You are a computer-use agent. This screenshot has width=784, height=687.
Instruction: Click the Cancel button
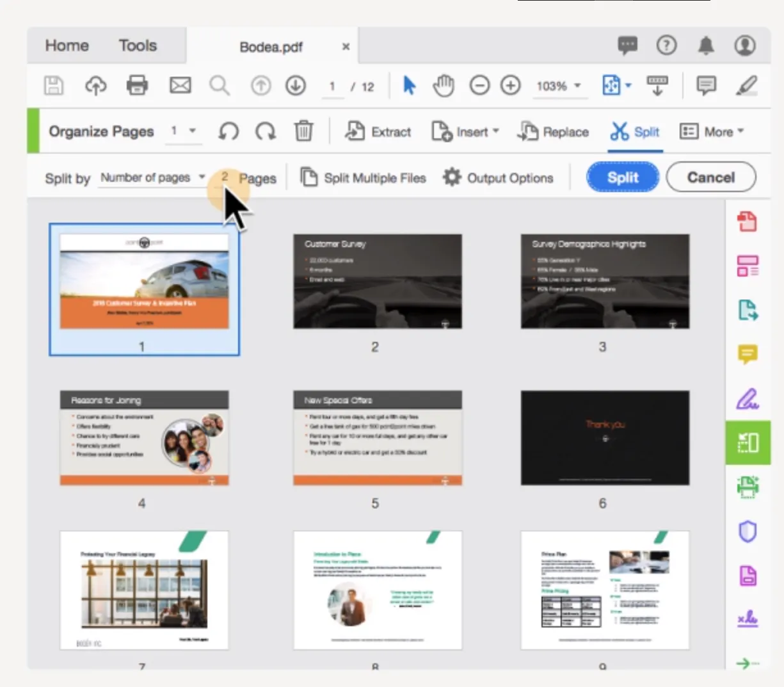[710, 177]
